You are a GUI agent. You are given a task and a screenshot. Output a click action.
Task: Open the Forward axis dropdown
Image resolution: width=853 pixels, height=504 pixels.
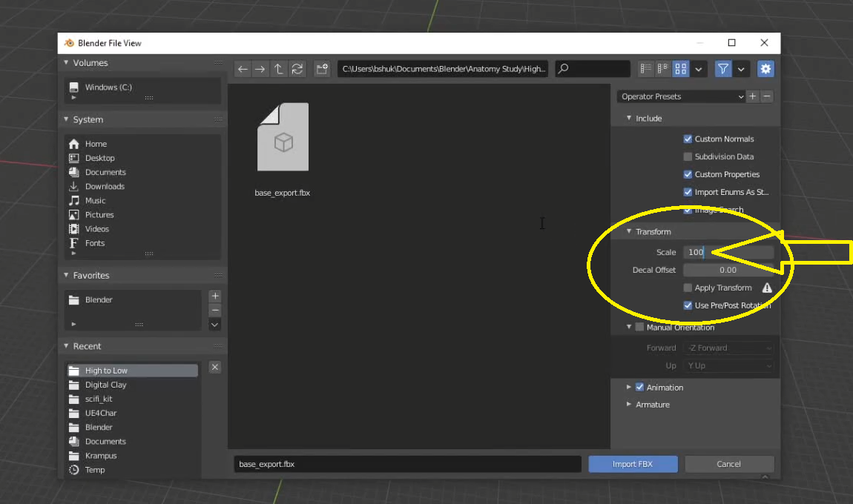[728, 348]
